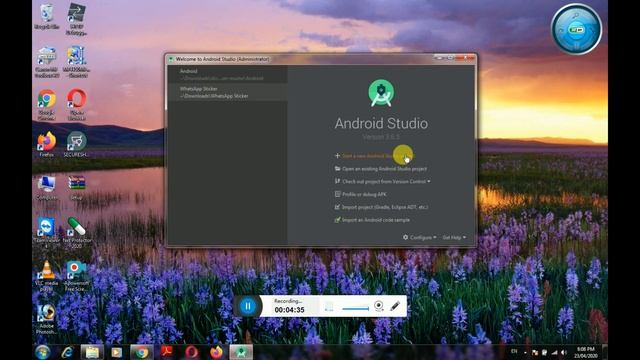
Task: Open Opera from the taskbar
Action: click(x=191, y=352)
